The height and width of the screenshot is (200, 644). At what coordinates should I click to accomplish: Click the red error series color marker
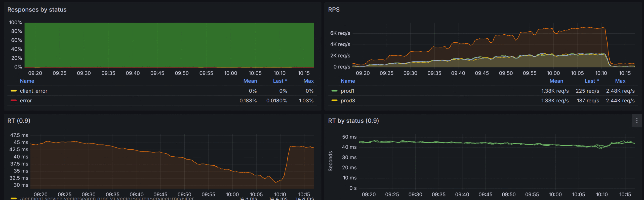click(14, 100)
